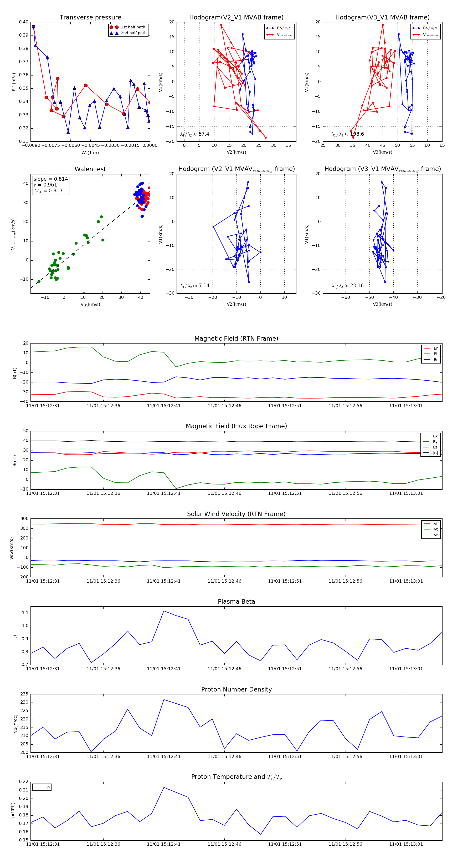Click the 'Solar Wind Velocity (RTN Frame)' title

236,514
